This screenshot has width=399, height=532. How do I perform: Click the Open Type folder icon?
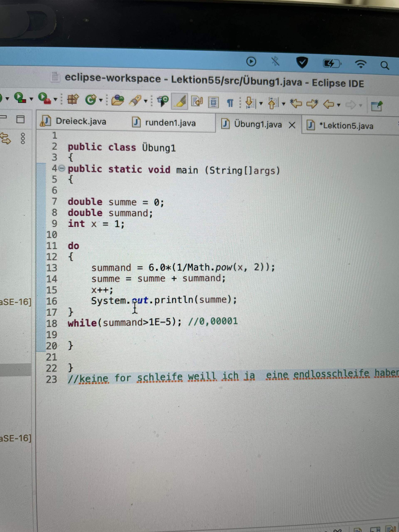click(117, 101)
